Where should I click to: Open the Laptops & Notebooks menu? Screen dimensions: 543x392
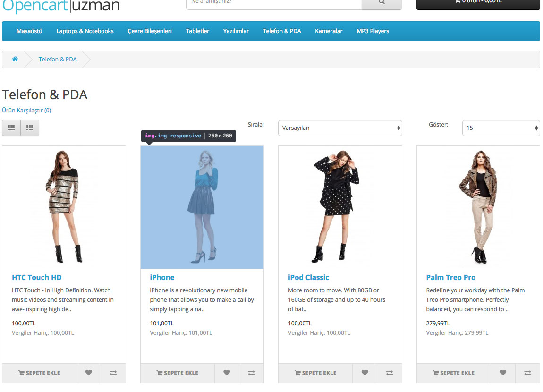point(85,31)
